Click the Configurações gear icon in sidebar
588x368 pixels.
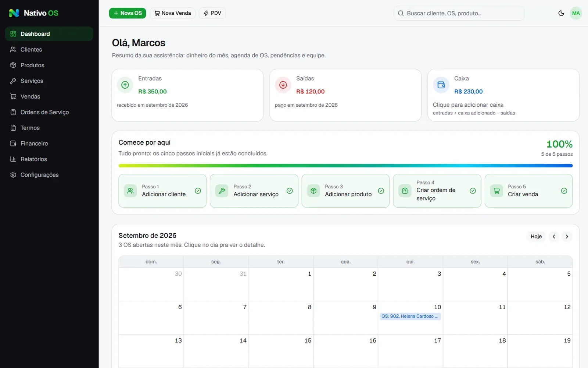point(13,174)
